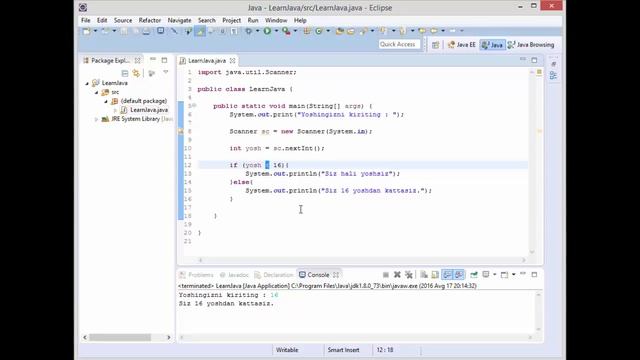Click Remove All Terminated Launches double-X icon
Screen dimensions: 640x360
409,275
